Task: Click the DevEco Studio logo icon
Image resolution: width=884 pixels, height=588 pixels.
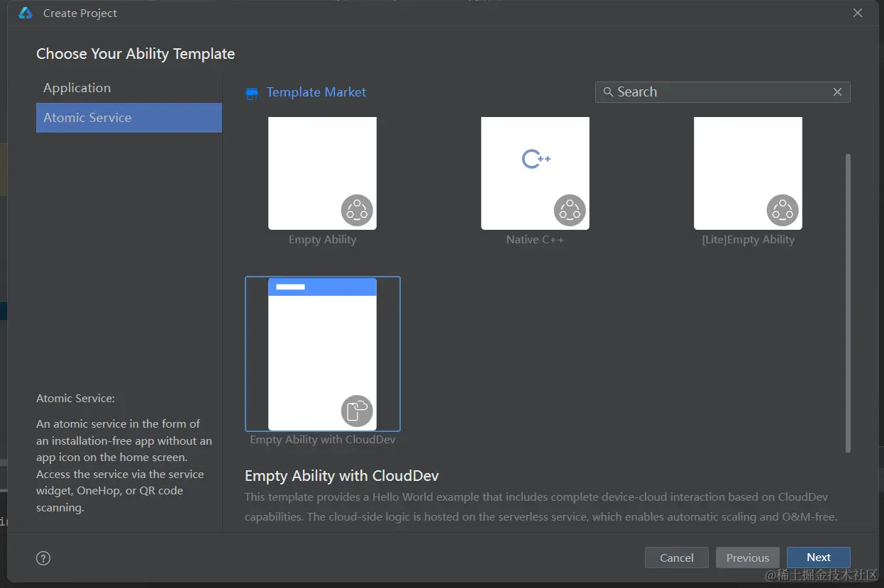Action: click(26, 13)
